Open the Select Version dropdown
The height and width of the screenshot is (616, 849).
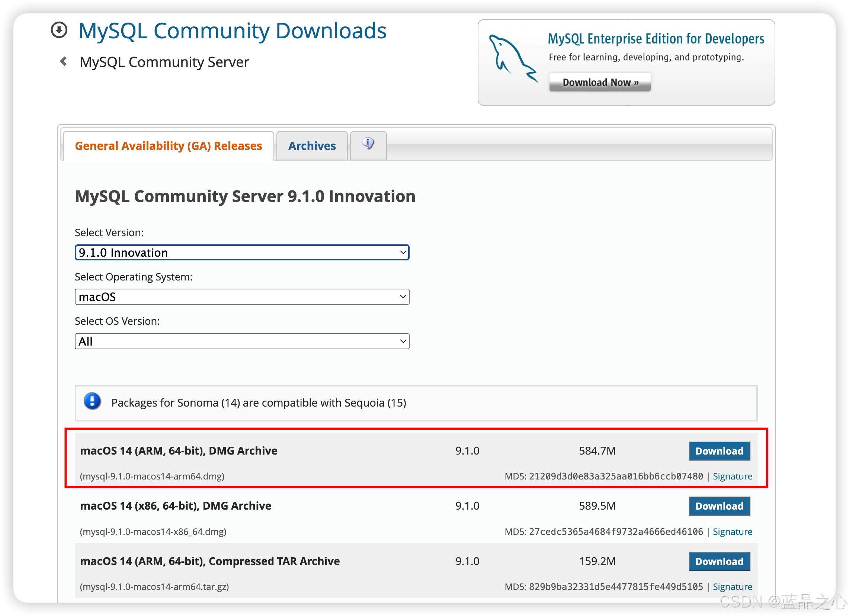(242, 253)
